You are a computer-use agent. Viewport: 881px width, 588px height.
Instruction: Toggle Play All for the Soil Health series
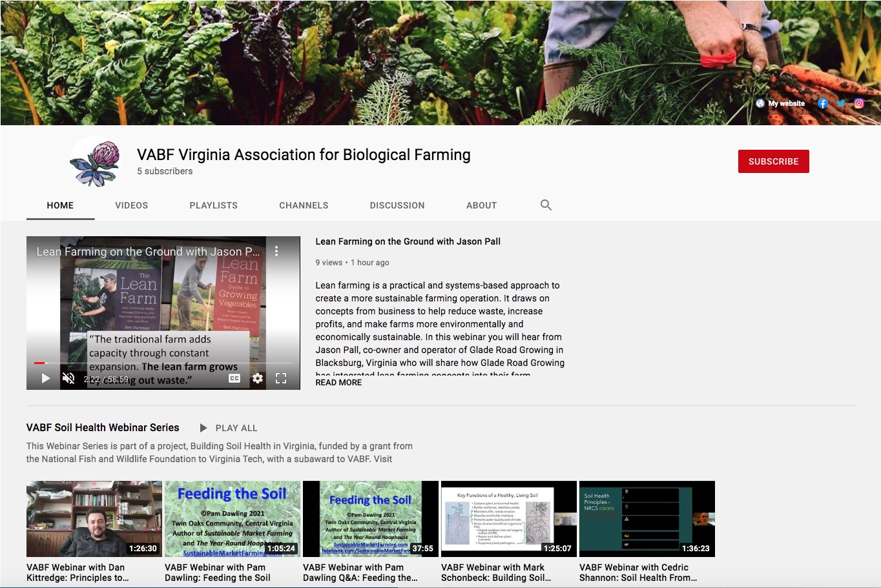[x=229, y=427]
